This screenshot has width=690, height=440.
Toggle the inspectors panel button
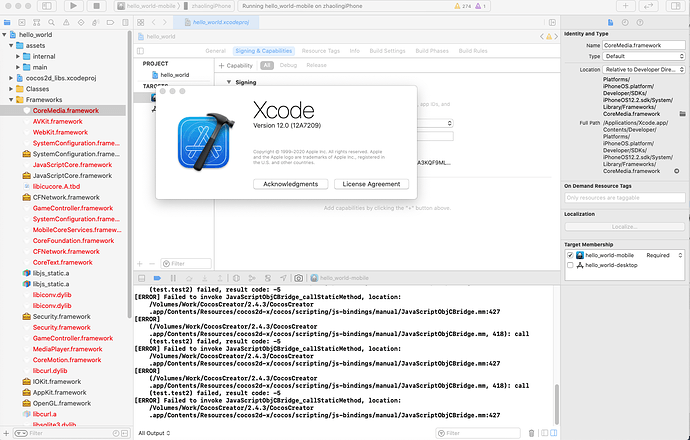[x=676, y=6]
